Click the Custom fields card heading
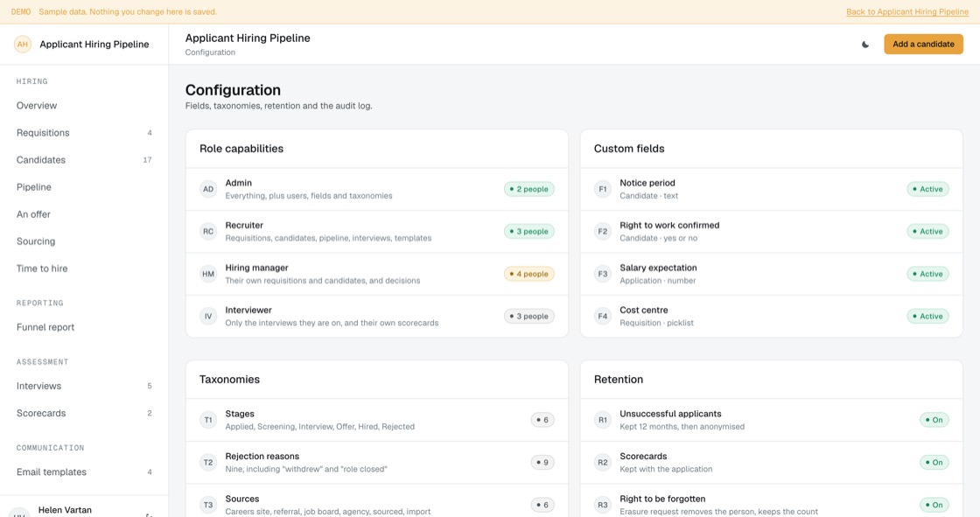The image size is (980, 517). coord(629,149)
